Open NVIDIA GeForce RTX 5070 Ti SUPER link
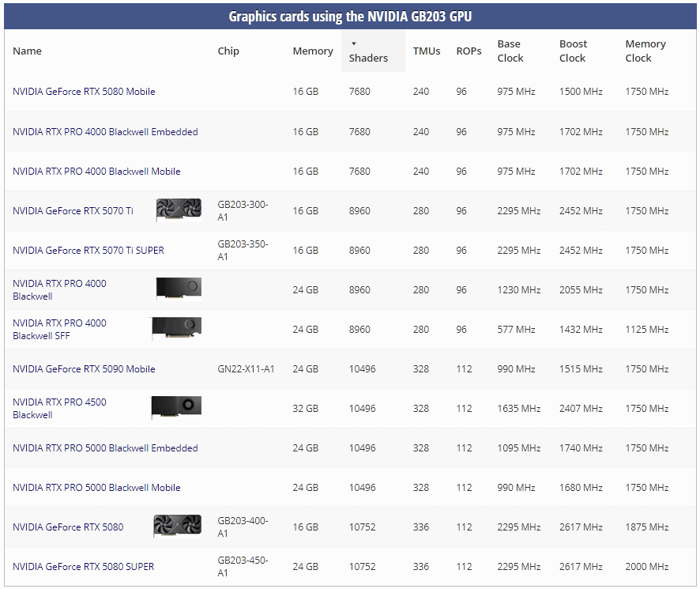This screenshot has width=700, height=589. point(88,251)
